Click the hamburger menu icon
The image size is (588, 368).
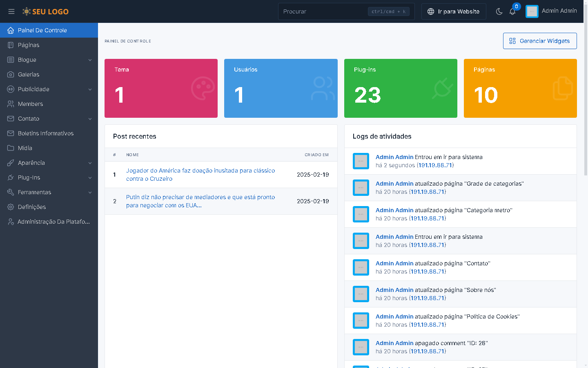pos(11,11)
